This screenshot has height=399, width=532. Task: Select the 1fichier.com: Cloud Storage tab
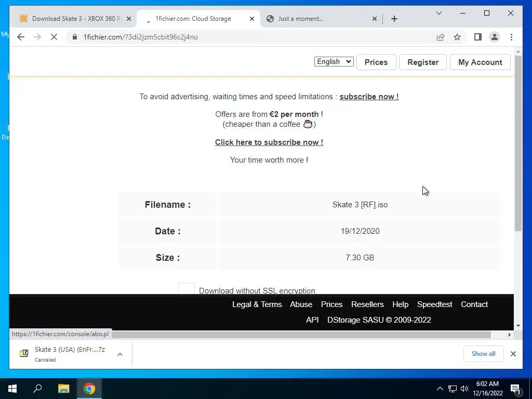coord(198,19)
